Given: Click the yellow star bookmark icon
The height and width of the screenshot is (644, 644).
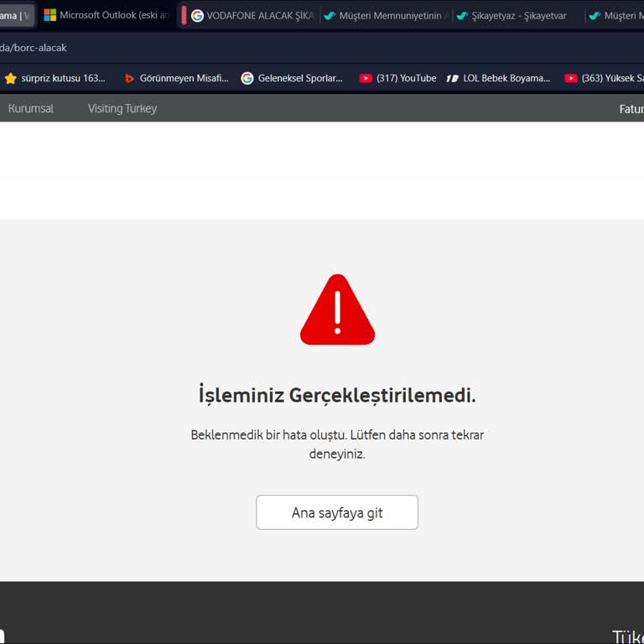Looking at the screenshot, I should coord(11,78).
